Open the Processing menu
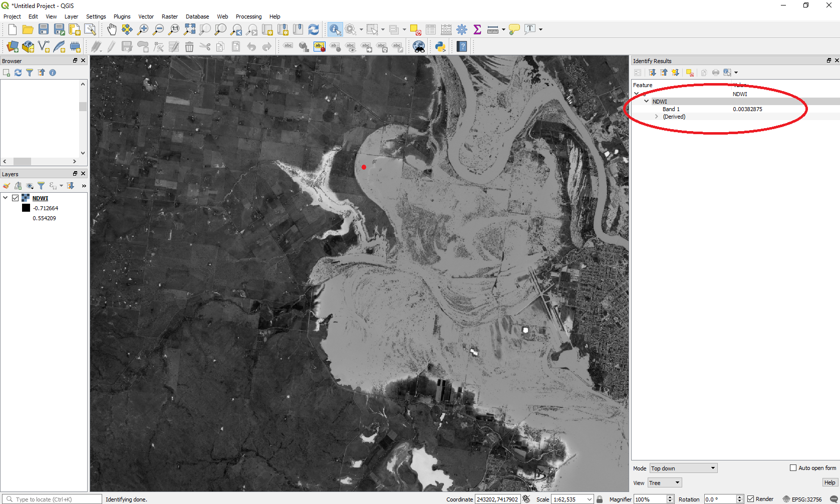 click(248, 17)
